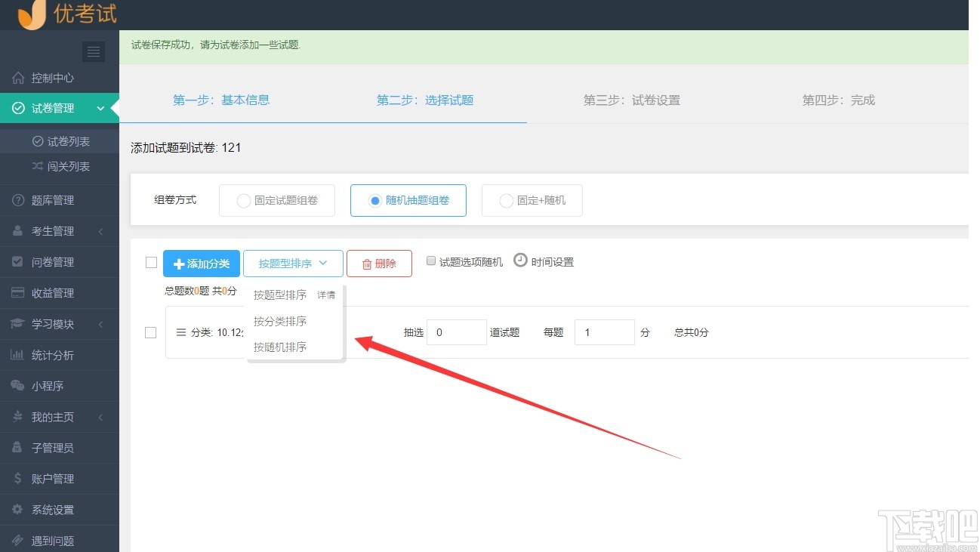Tick the checkbox of the 分类 row
980x552 pixels.
point(150,332)
